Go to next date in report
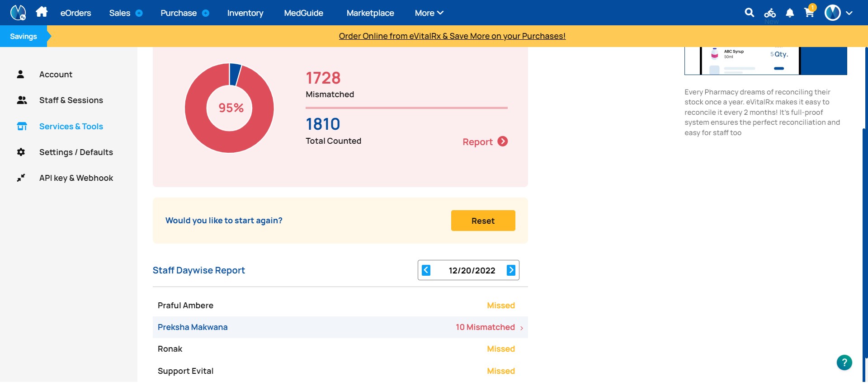This screenshot has width=868, height=386. click(x=511, y=270)
